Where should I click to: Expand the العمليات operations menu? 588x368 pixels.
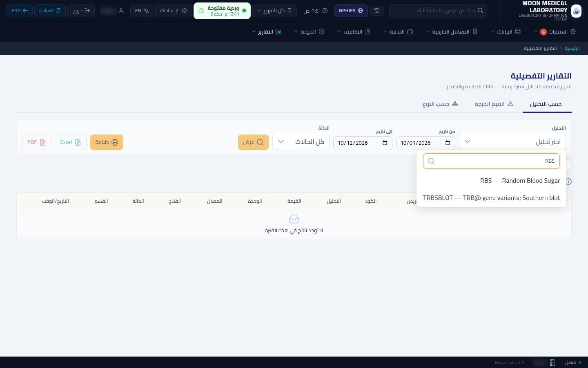[x=555, y=31]
